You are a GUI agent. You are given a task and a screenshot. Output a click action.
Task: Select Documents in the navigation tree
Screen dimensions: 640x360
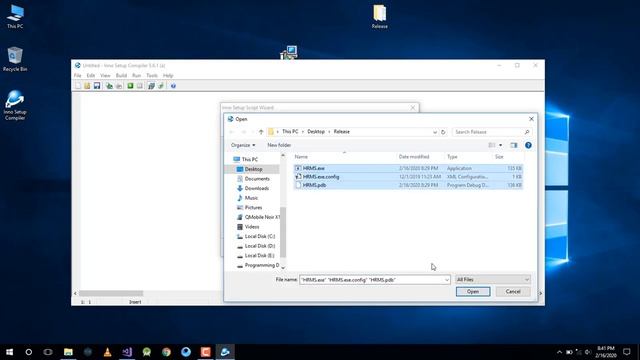click(x=253, y=179)
